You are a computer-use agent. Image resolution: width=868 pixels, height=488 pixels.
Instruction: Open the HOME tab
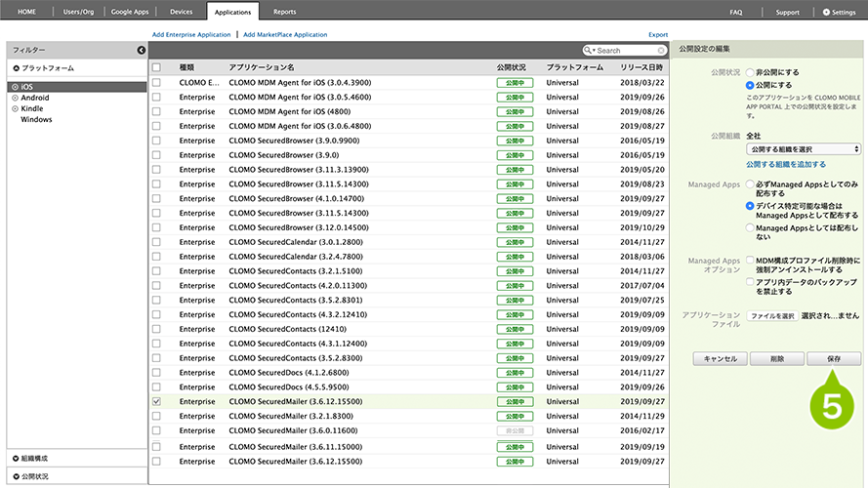[x=26, y=12]
